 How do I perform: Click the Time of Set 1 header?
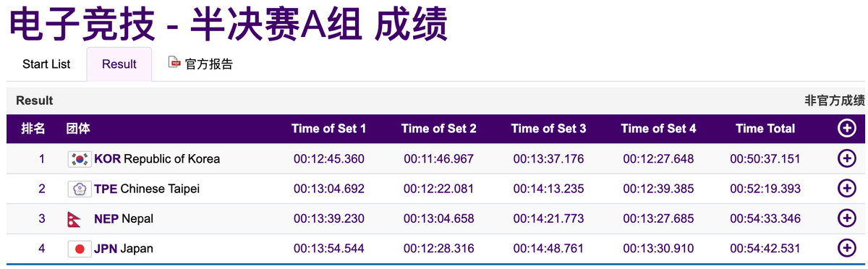tap(329, 129)
